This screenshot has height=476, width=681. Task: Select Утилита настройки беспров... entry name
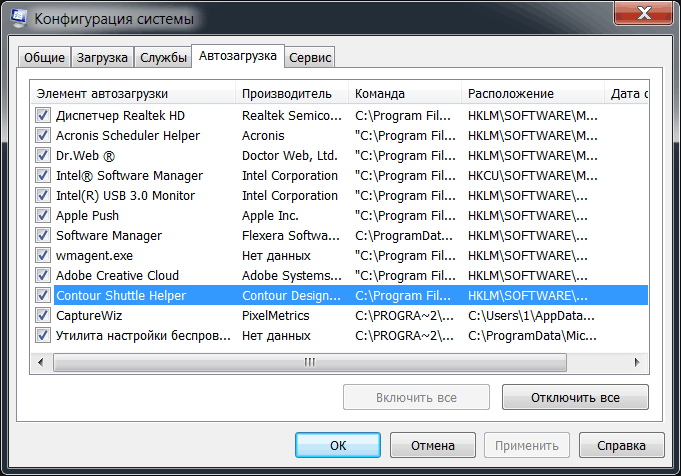(143, 335)
